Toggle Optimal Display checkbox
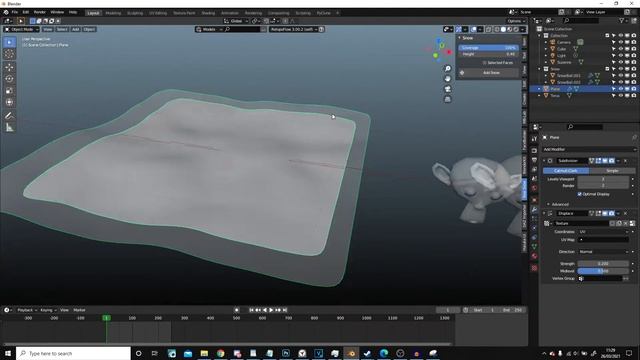The image size is (640, 360). [580, 194]
